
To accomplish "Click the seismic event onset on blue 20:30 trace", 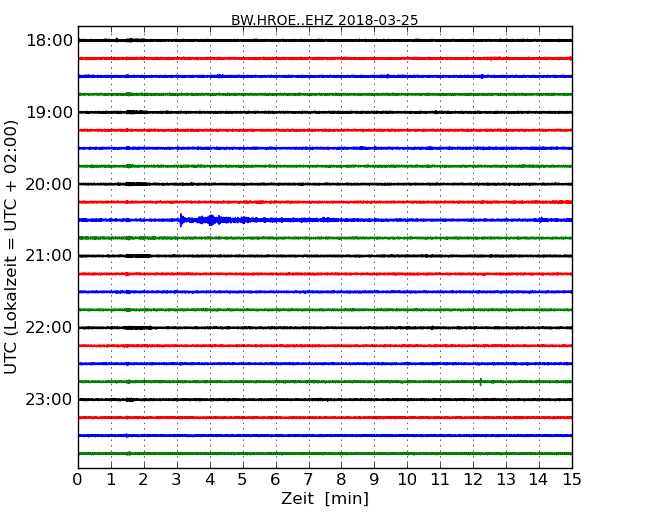I will tap(181, 220).
